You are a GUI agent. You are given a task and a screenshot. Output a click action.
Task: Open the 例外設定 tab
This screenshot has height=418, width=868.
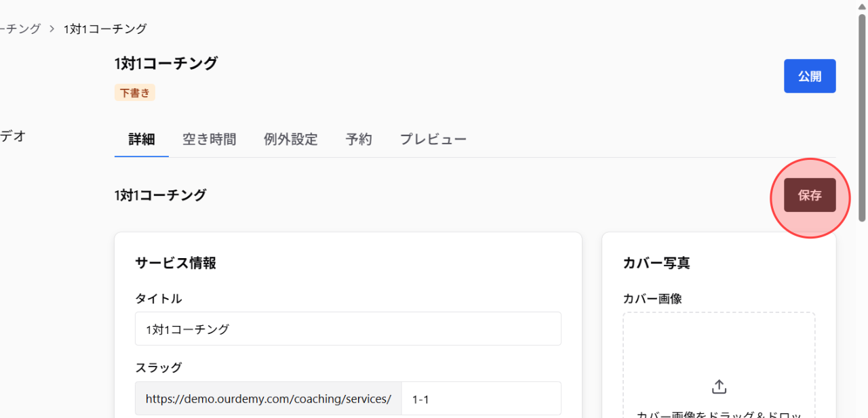[291, 140]
